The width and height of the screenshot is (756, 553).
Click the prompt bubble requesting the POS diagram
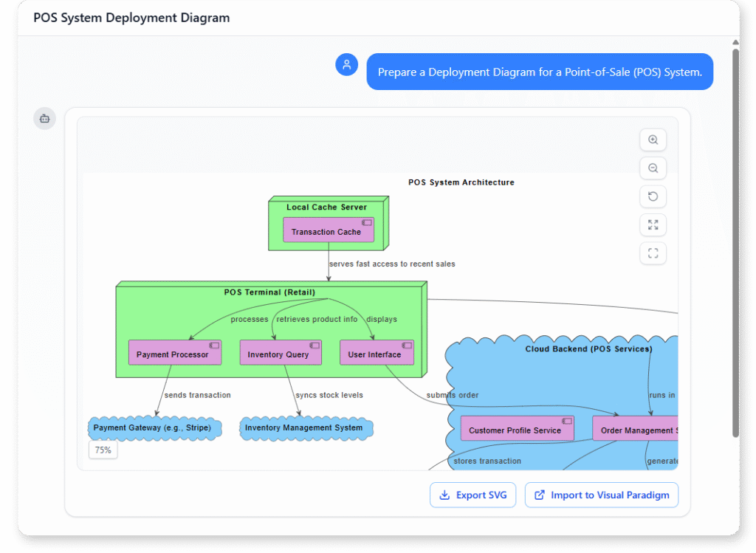click(540, 71)
